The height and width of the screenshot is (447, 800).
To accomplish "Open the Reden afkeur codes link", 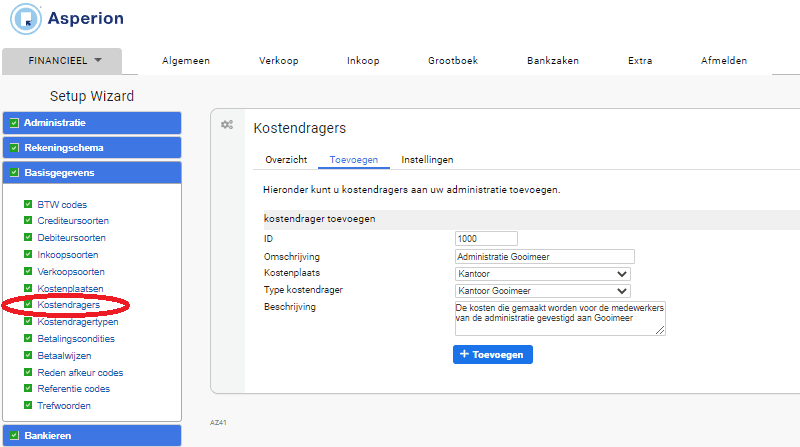I will (80, 372).
